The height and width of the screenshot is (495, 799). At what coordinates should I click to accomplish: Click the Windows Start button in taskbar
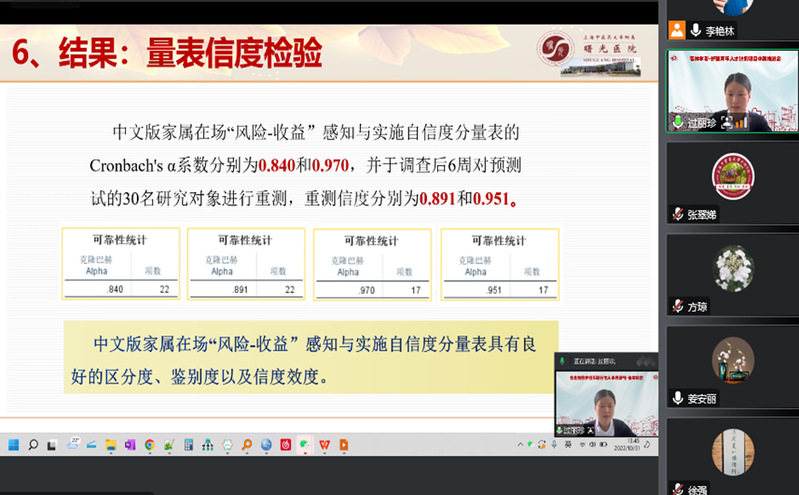[x=13, y=445]
